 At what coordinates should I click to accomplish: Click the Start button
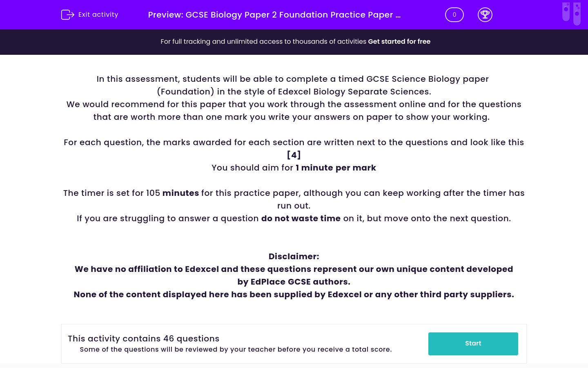pyautogui.click(x=473, y=343)
